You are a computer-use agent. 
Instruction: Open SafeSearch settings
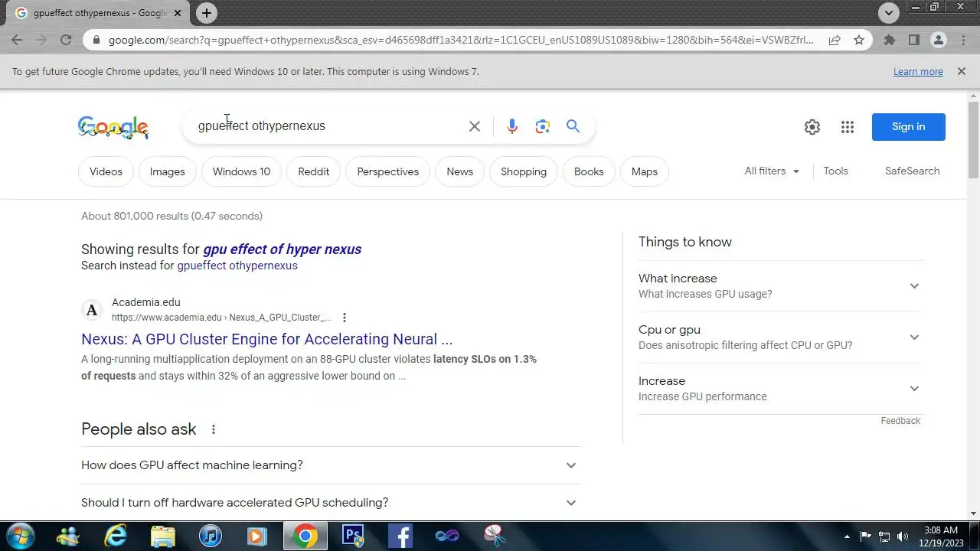[x=912, y=171]
